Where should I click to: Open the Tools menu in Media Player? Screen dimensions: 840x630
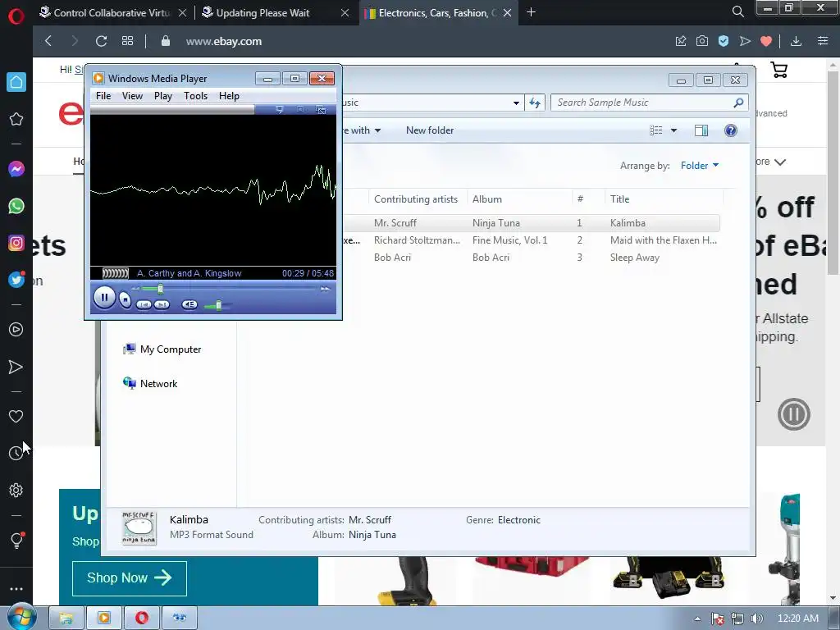tap(195, 96)
